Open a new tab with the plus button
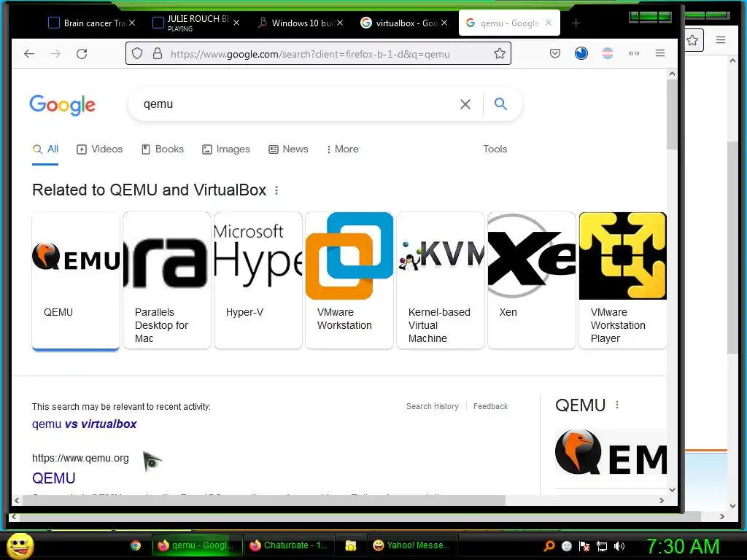Viewport: 747px width, 560px height. pos(576,23)
